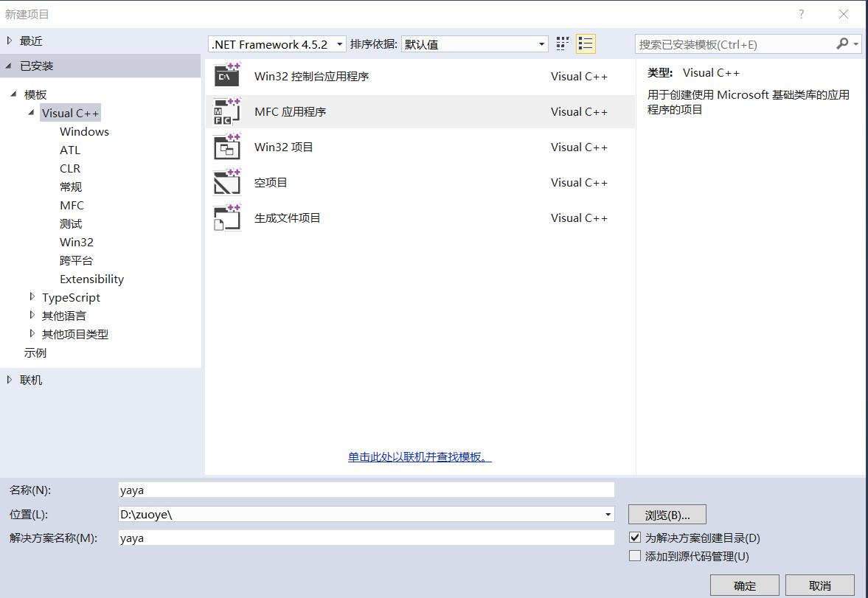868x598 pixels.
Task: Switch to small icons view
Action: click(x=563, y=44)
